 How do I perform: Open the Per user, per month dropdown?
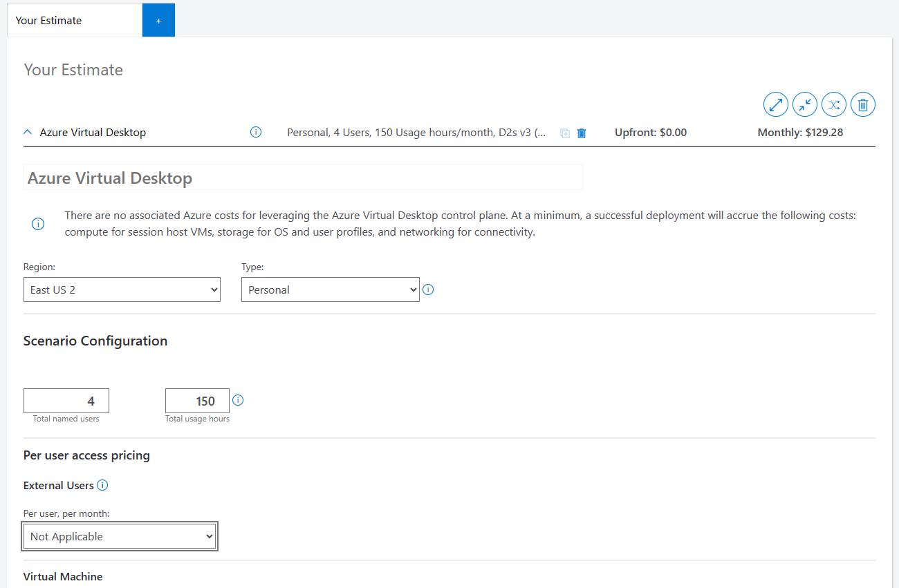click(120, 536)
